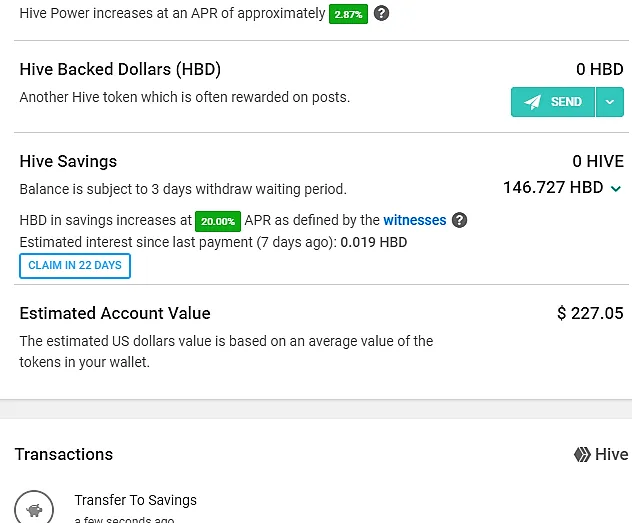Click the 0 HIVE savings balance

tap(598, 161)
